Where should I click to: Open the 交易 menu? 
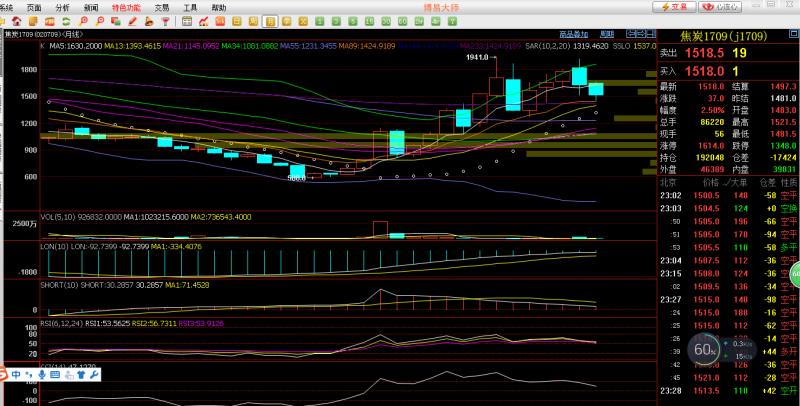(x=162, y=8)
